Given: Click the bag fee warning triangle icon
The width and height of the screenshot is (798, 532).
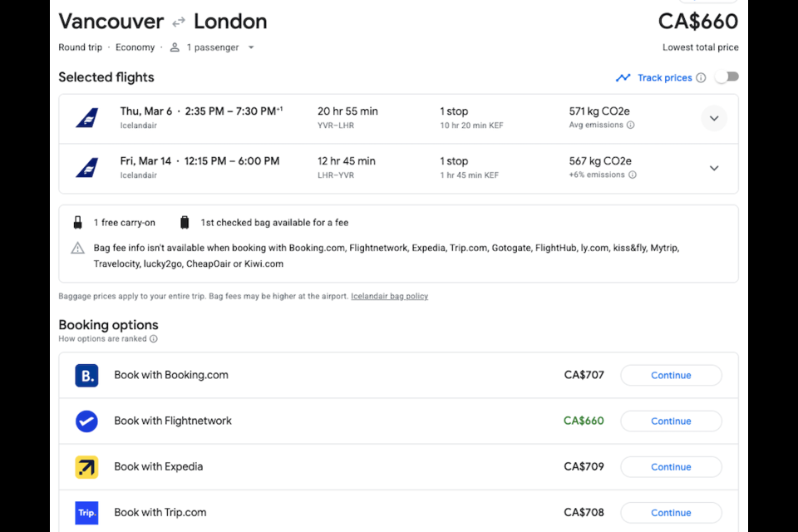Looking at the screenshot, I should [77, 249].
